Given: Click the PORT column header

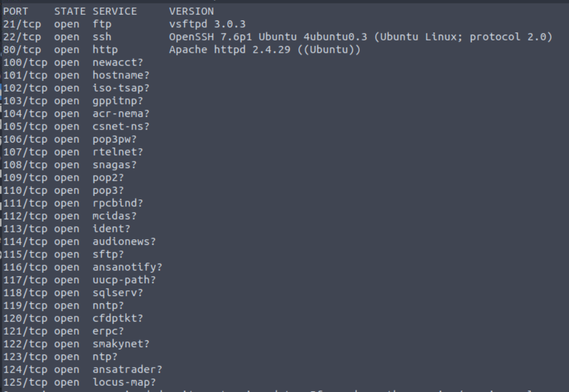Looking at the screenshot, I should coord(15,11).
